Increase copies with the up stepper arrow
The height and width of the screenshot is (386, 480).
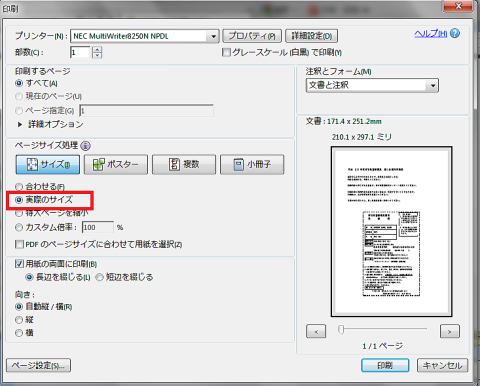(97, 49)
